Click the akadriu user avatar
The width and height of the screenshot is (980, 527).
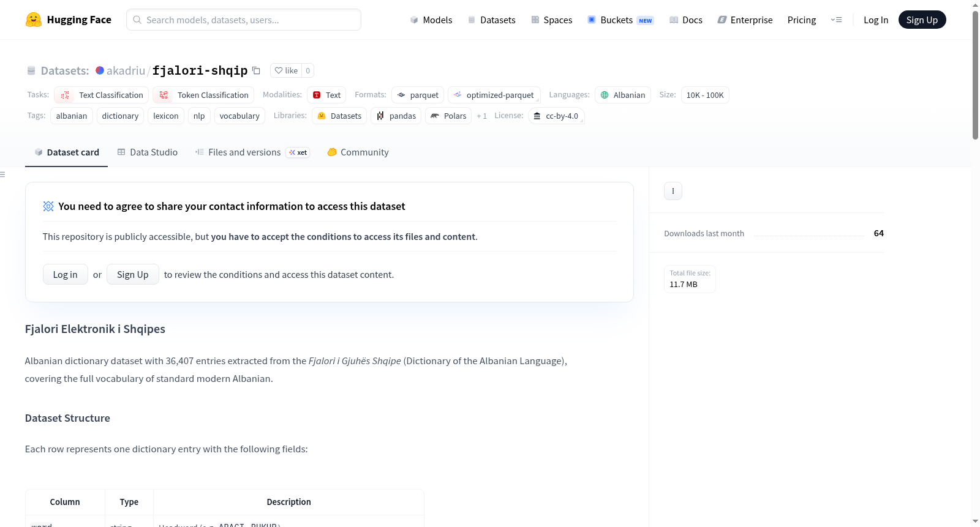coord(100,70)
